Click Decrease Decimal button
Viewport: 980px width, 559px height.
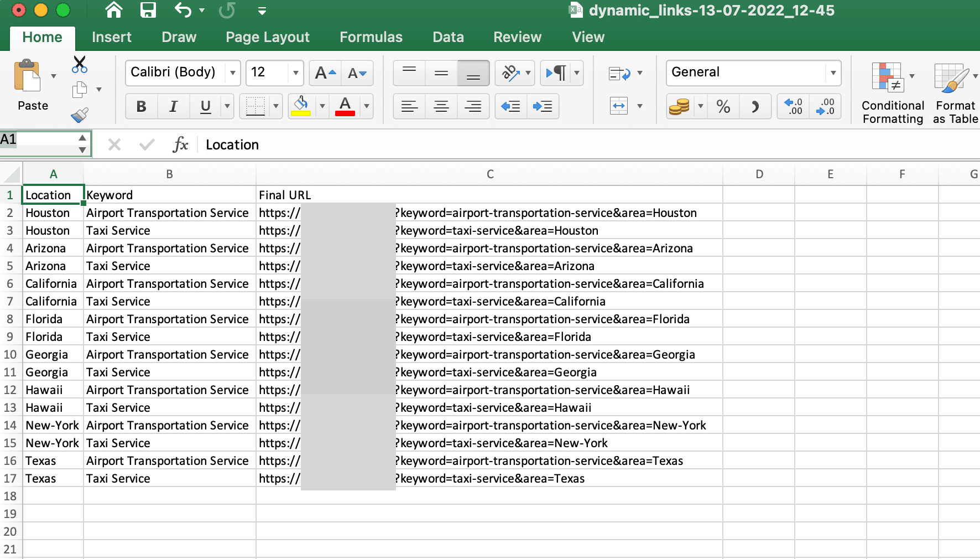point(826,106)
